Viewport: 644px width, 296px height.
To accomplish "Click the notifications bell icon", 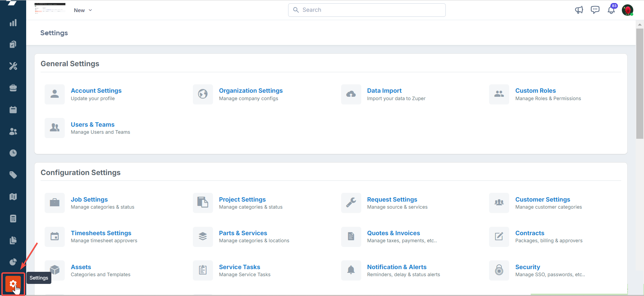I will (611, 10).
